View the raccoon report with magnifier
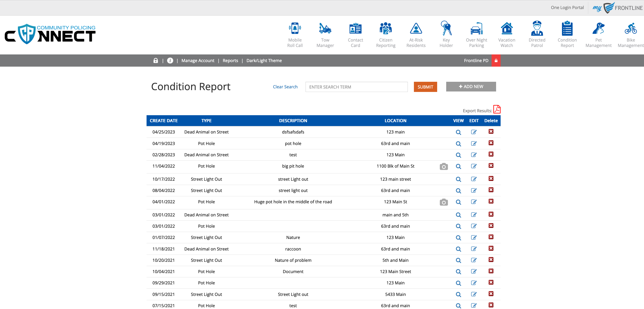Viewport: 644px width, 309px height. point(458,249)
